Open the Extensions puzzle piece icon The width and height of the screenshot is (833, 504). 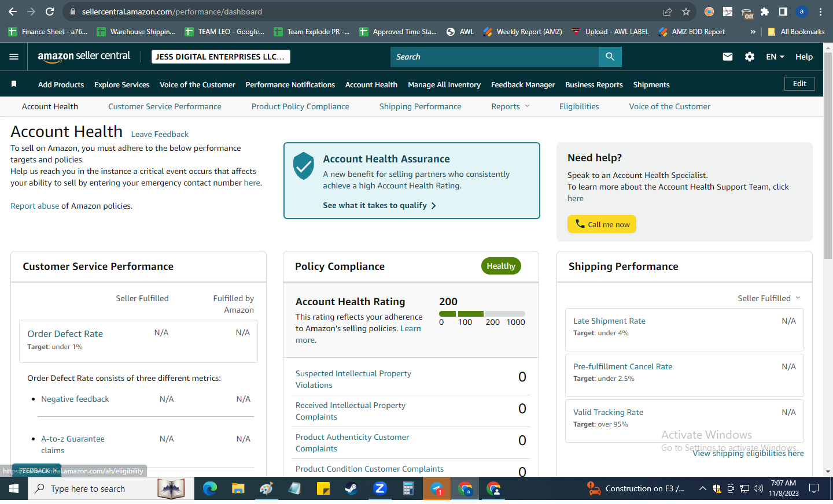click(765, 12)
